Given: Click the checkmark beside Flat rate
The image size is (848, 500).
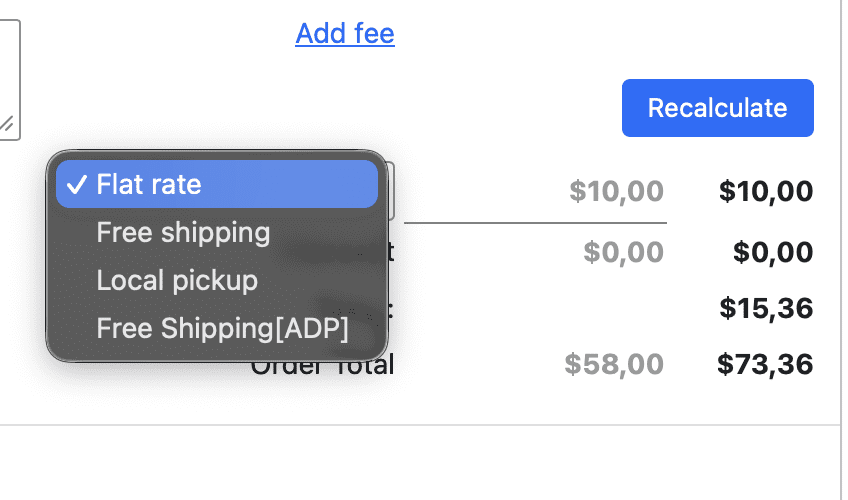Looking at the screenshot, I should click(x=75, y=185).
